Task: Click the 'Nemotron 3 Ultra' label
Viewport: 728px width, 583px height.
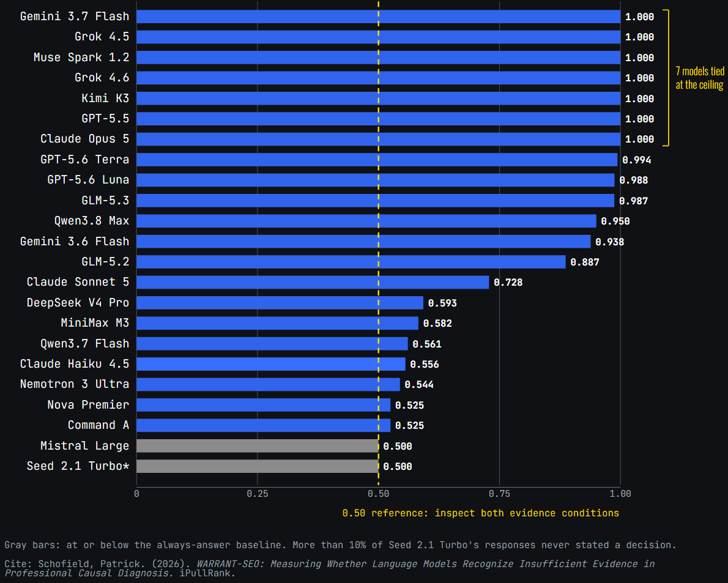Action: pyautogui.click(x=74, y=384)
